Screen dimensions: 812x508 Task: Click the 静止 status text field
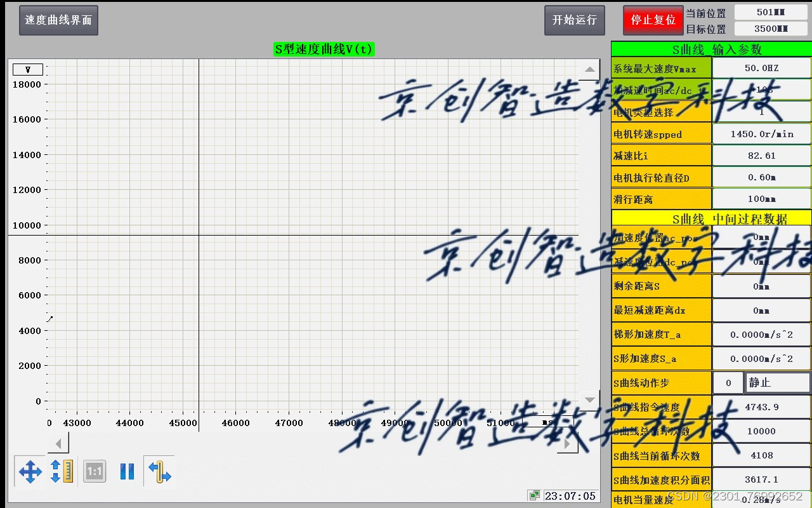(x=778, y=383)
